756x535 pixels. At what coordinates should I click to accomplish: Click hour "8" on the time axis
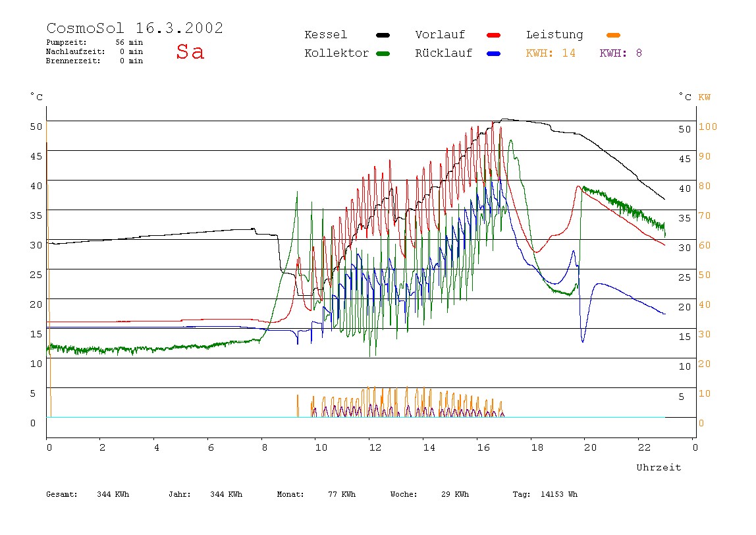(264, 447)
